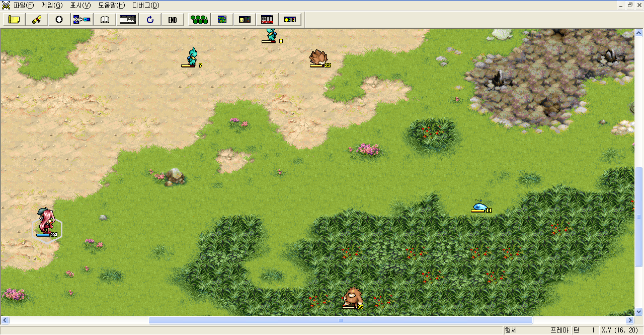Click the horizontal scrollbar thumb

point(341,320)
